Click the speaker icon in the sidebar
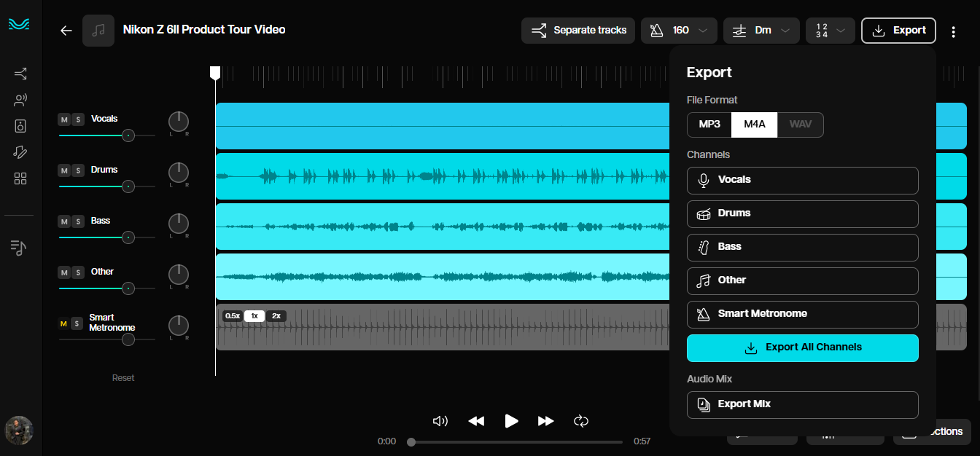 (20, 126)
